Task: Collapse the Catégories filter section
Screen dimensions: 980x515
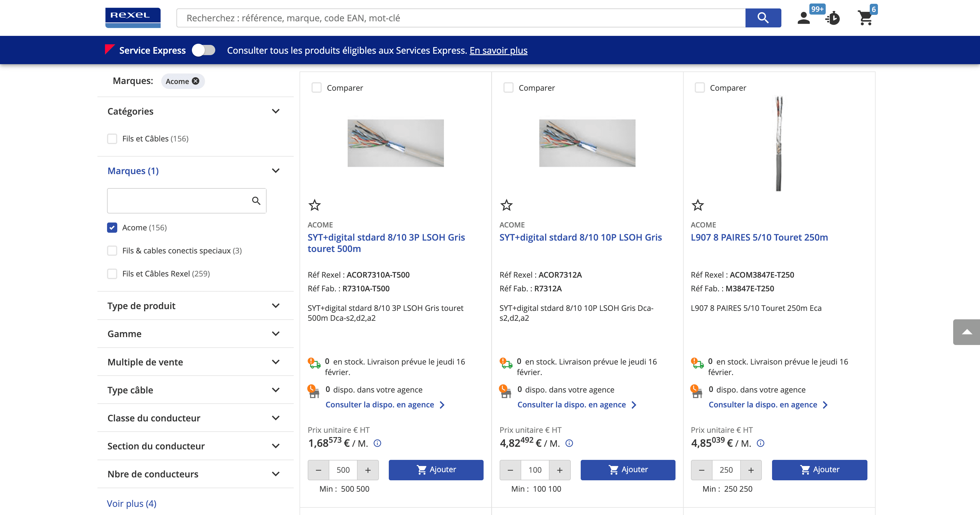Action: (x=276, y=111)
